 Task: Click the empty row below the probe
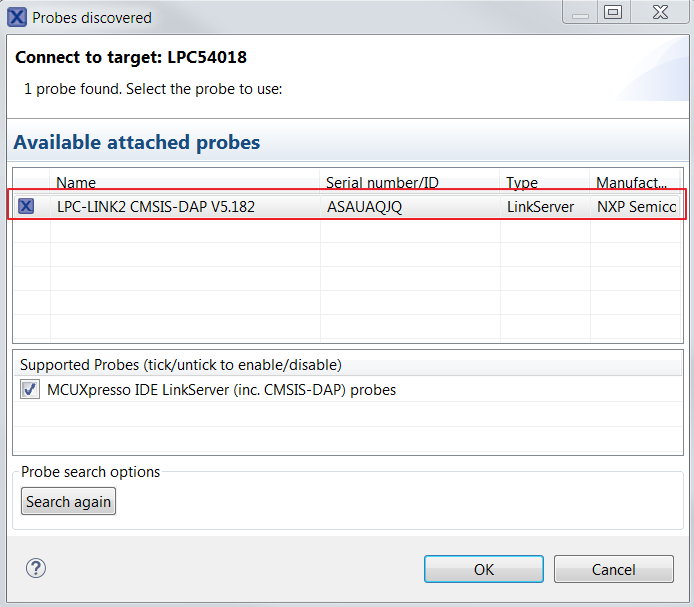pyautogui.click(x=300, y=231)
